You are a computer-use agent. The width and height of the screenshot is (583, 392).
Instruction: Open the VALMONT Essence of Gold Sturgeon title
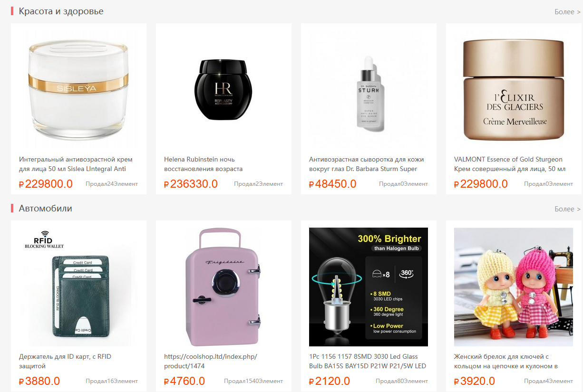[510, 164]
